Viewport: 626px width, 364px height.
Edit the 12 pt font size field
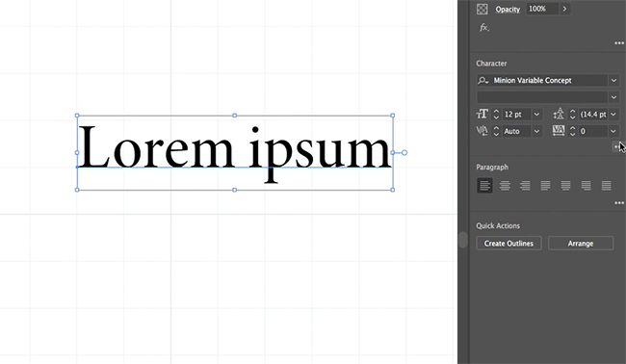(516, 115)
